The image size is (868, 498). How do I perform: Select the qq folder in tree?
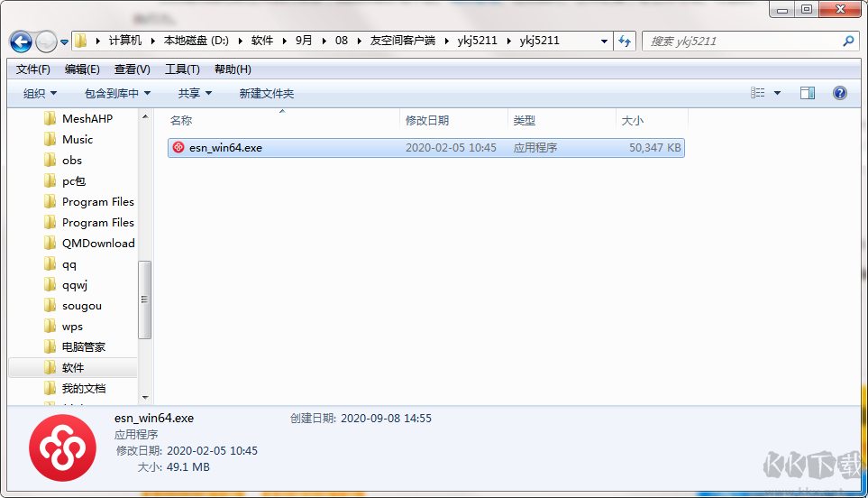(x=69, y=264)
